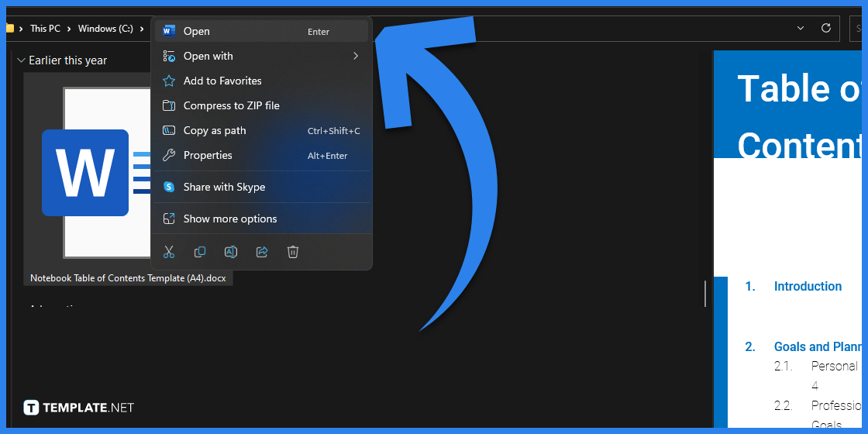Click the star icon beside Add to Favorites

169,81
